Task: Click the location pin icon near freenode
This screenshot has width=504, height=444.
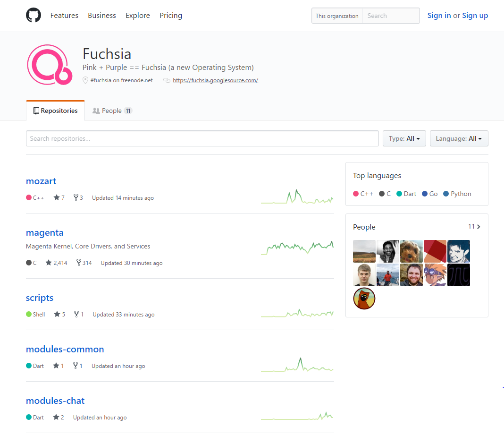Action: (x=85, y=80)
